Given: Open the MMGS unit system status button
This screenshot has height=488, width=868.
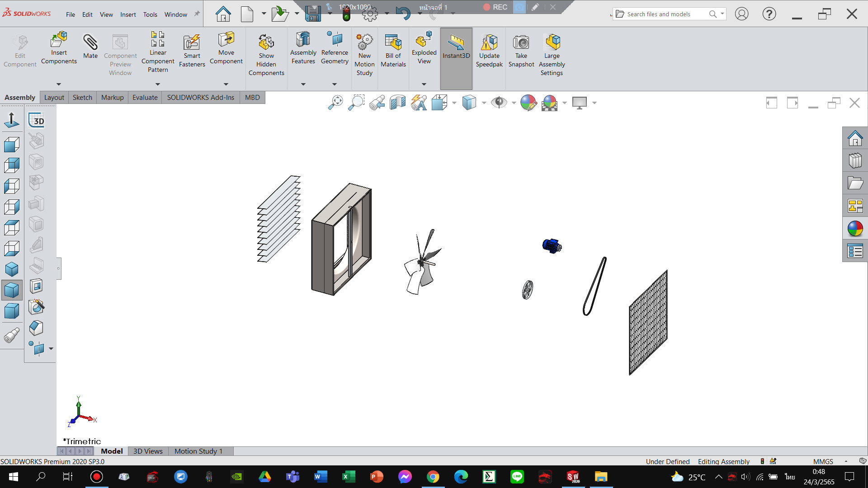Looking at the screenshot, I should tap(823, 461).
